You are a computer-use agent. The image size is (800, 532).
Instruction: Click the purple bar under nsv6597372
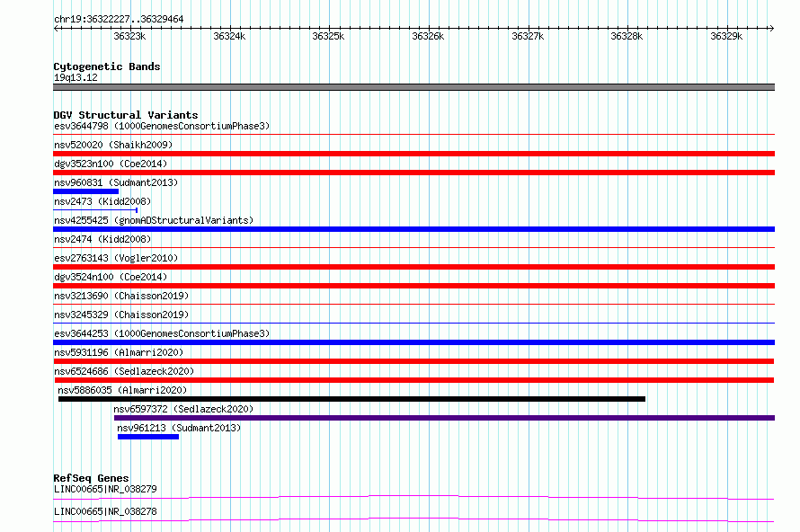pos(444,418)
